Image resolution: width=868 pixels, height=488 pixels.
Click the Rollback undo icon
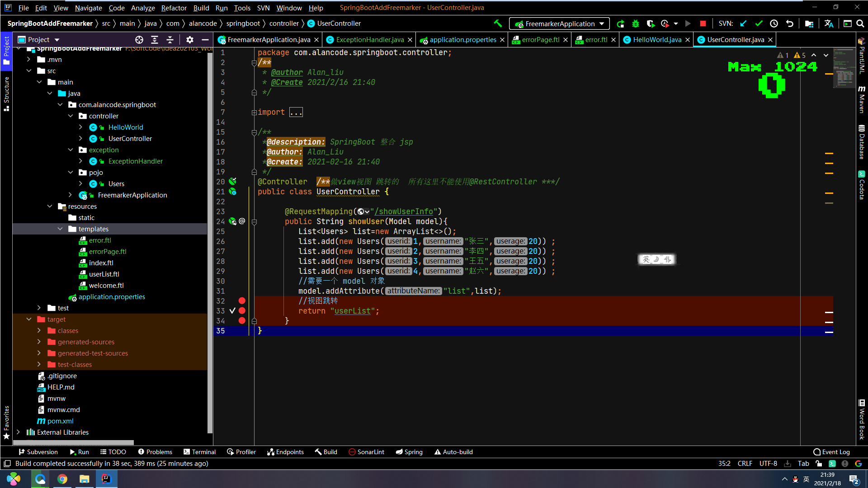789,23
